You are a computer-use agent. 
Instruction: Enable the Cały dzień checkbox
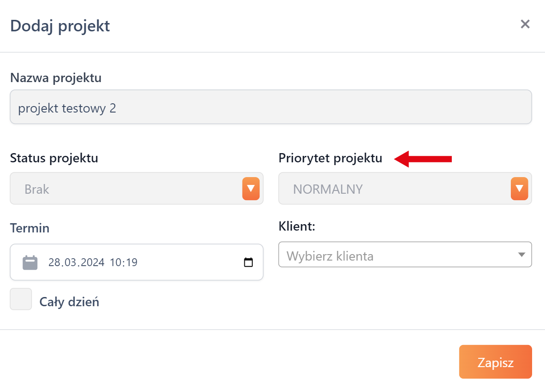click(x=21, y=299)
